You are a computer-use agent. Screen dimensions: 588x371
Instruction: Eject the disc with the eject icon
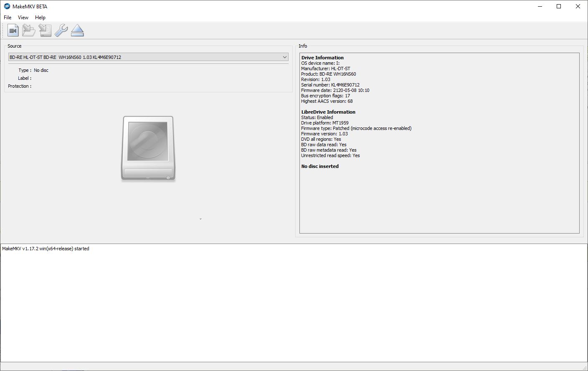click(77, 30)
